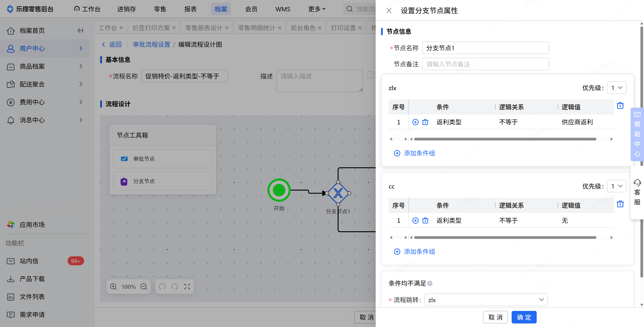
Task: Expand 费用中心 in sidebar
Action: click(45, 102)
